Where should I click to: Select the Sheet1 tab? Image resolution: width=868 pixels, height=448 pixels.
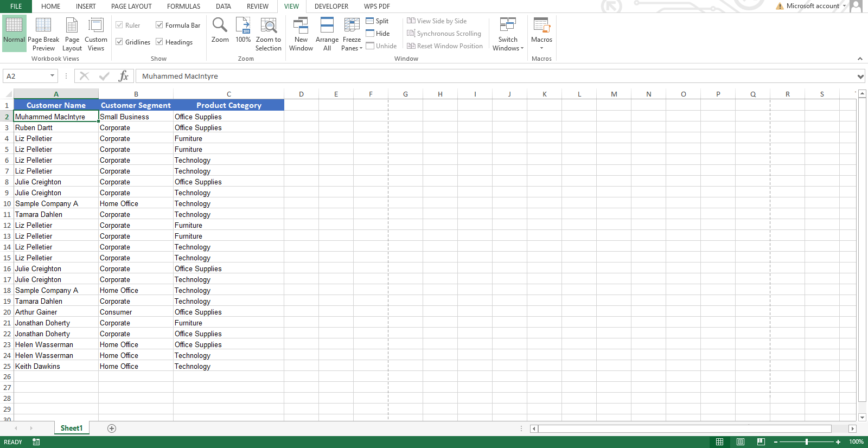72,428
